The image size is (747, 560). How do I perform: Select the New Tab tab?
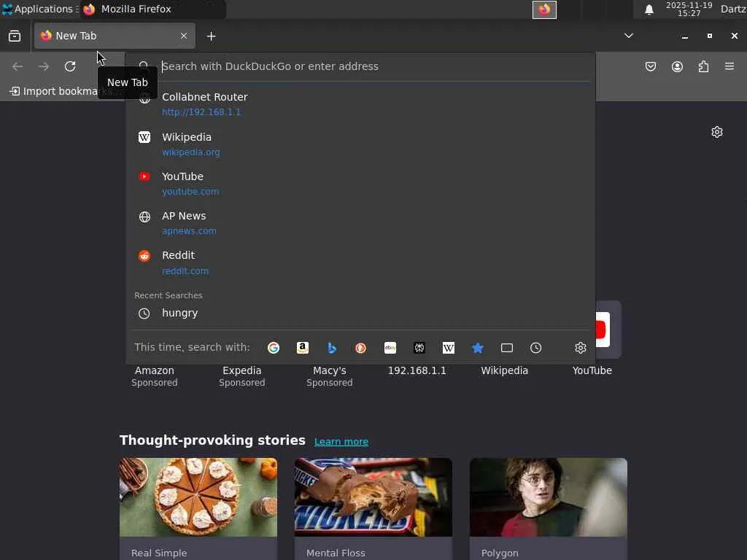[x=115, y=36]
